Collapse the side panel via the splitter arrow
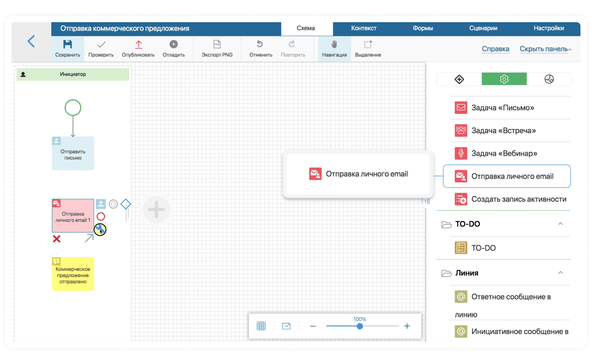 pos(427,201)
